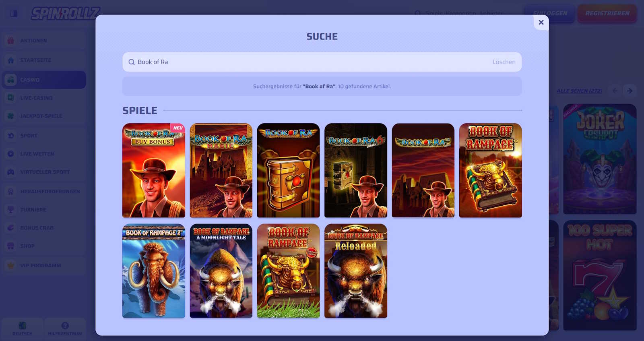The height and width of the screenshot is (341, 644).
Task: Select Book of Rampage Reloaded game
Action: tap(356, 271)
